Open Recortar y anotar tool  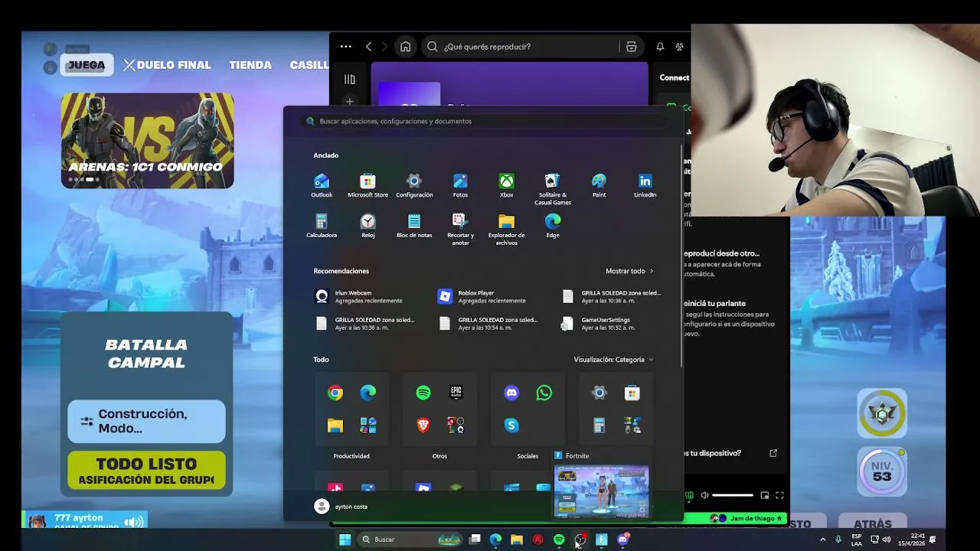coord(460,229)
